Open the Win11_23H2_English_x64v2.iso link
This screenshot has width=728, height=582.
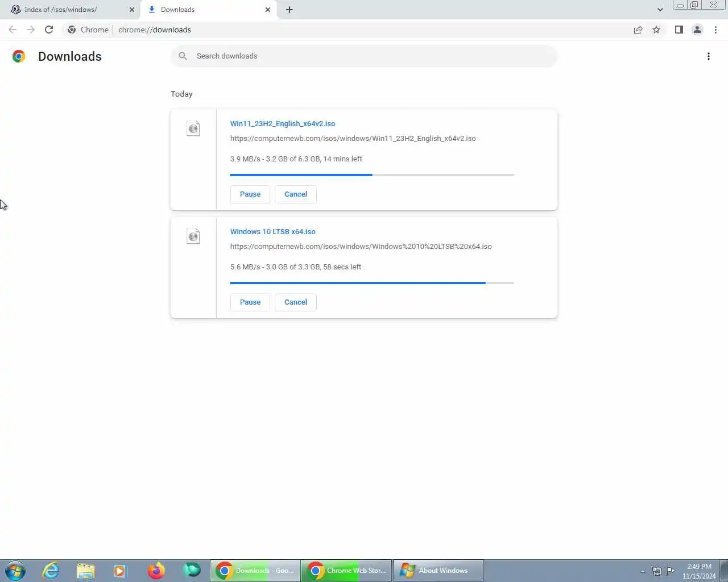click(283, 123)
